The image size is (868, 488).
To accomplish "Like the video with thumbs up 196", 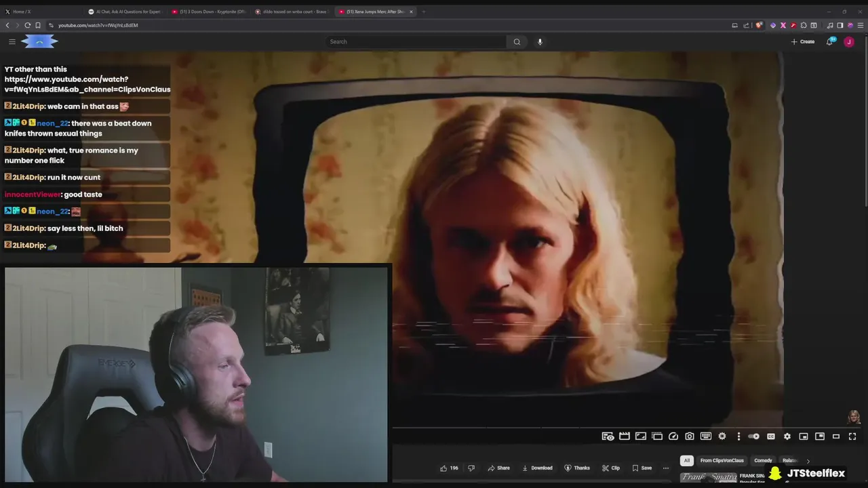I will 449,468.
